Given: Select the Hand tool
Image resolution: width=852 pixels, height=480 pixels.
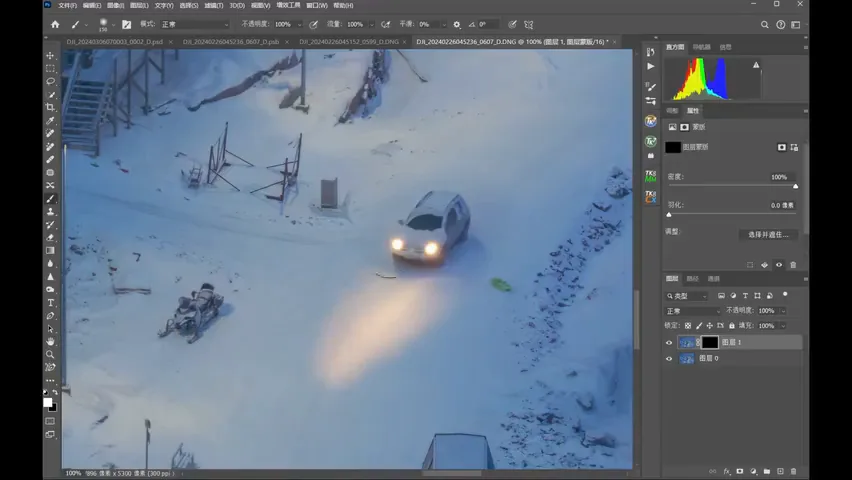Looking at the screenshot, I should [x=51, y=341].
